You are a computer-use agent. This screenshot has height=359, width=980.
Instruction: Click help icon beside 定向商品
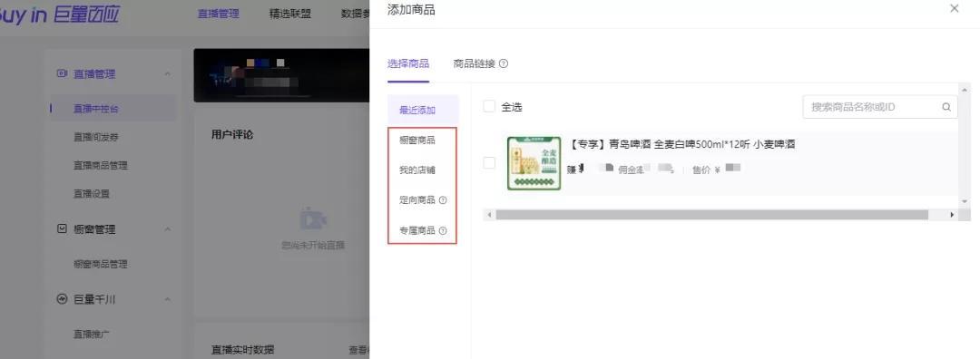(x=443, y=200)
